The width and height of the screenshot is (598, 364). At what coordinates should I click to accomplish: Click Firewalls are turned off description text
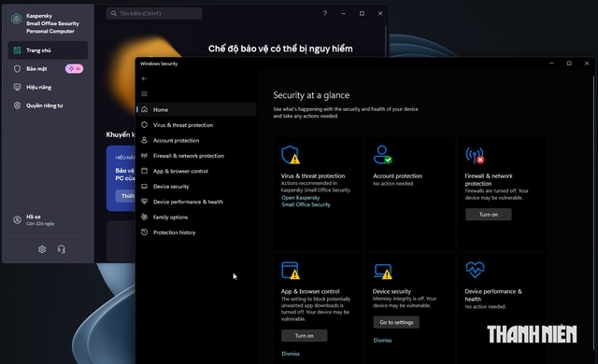tap(496, 194)
